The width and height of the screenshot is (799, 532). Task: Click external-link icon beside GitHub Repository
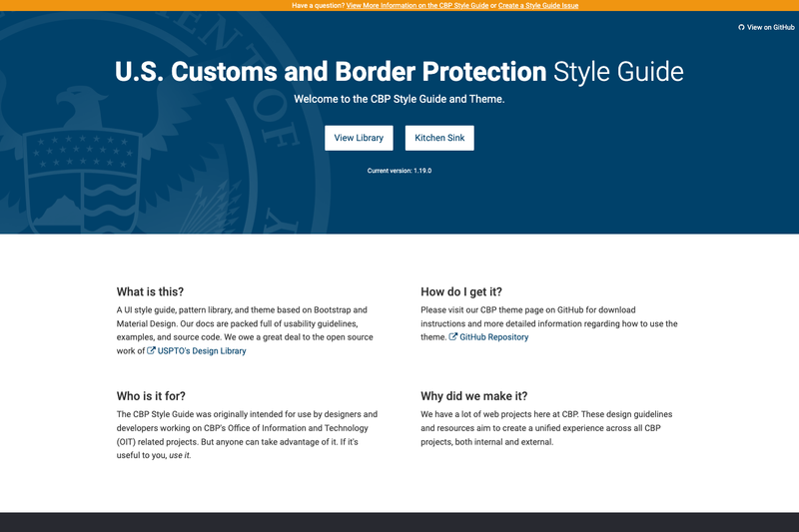pyautogui.click(x=453, y=337)
